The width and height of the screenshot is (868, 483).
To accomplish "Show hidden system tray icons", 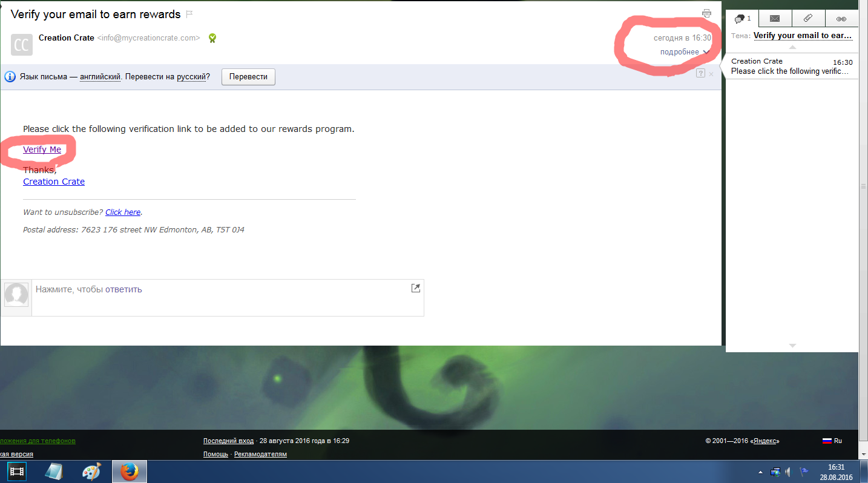I will (x=760, y=471).
